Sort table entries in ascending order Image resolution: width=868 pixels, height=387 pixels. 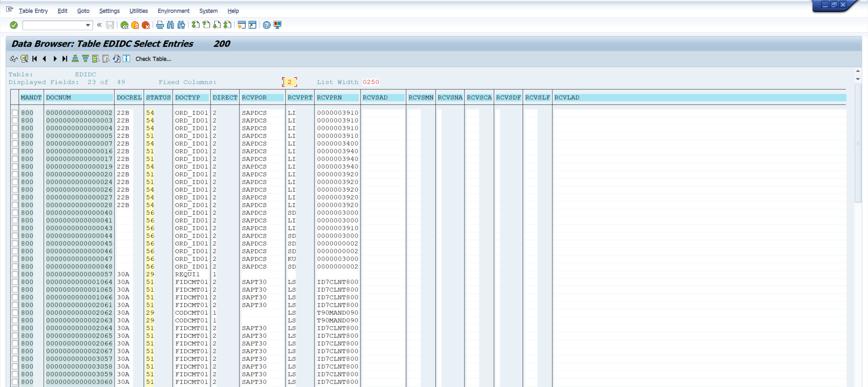[x=75, y=59]
